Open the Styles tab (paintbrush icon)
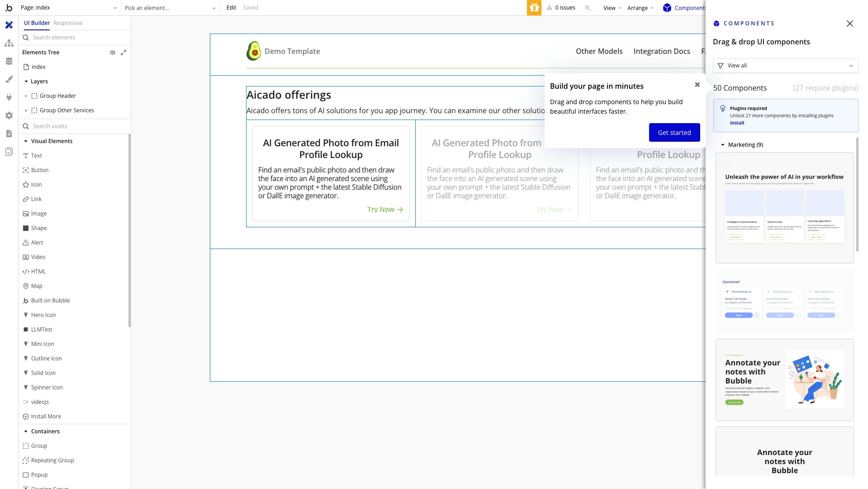868x489 pixels. [9, 79]
